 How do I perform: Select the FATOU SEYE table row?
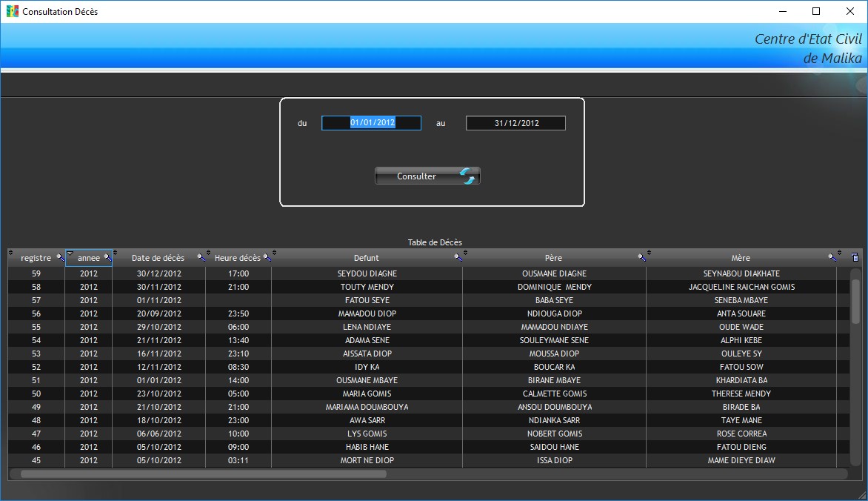click(x=367, y=300)
